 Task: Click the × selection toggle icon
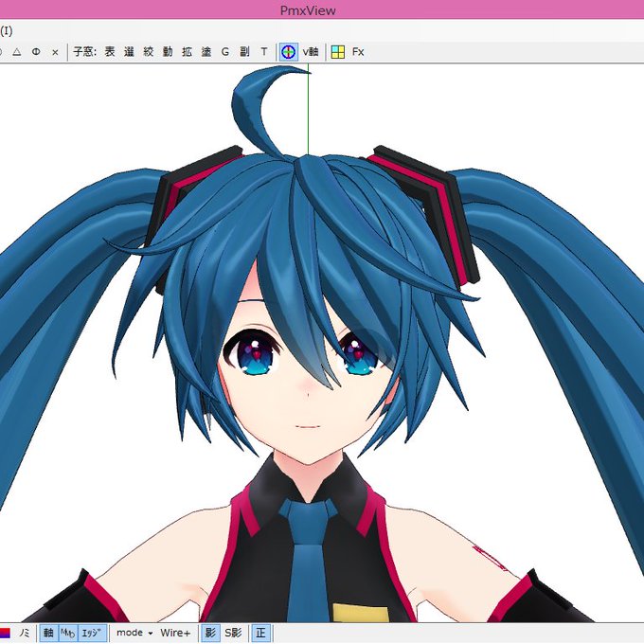tap(56, 52)
